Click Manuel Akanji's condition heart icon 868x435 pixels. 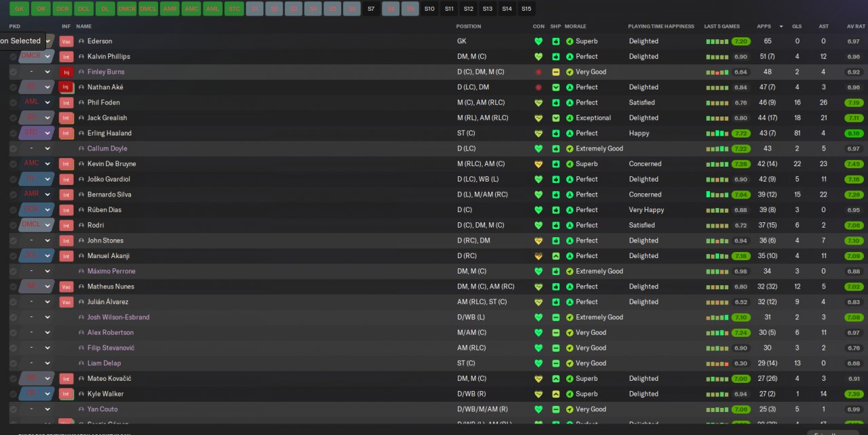[538, 256]
